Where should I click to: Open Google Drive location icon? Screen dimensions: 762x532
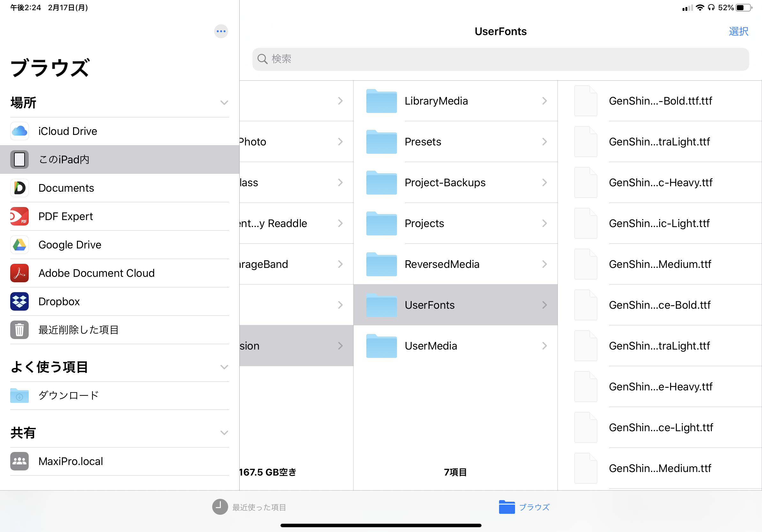(19, 245)
